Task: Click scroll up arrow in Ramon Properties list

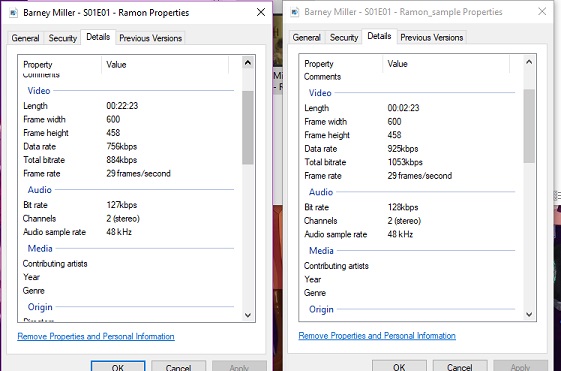Action: click(x=248, y=63)
